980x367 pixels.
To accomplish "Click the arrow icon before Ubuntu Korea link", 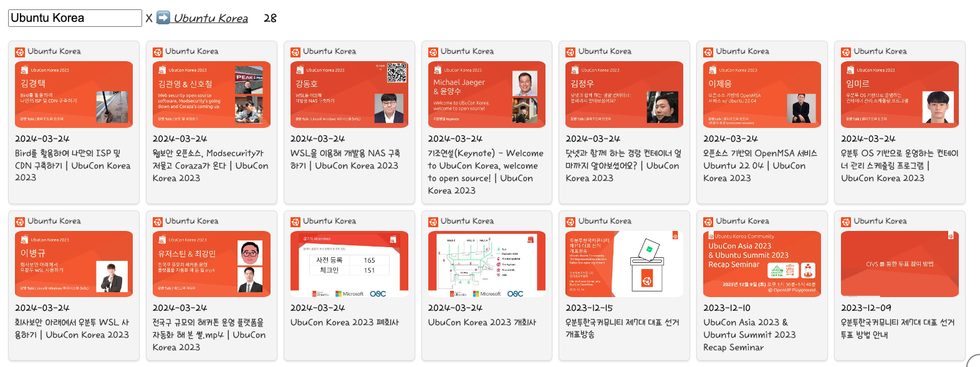I will 163,17.
